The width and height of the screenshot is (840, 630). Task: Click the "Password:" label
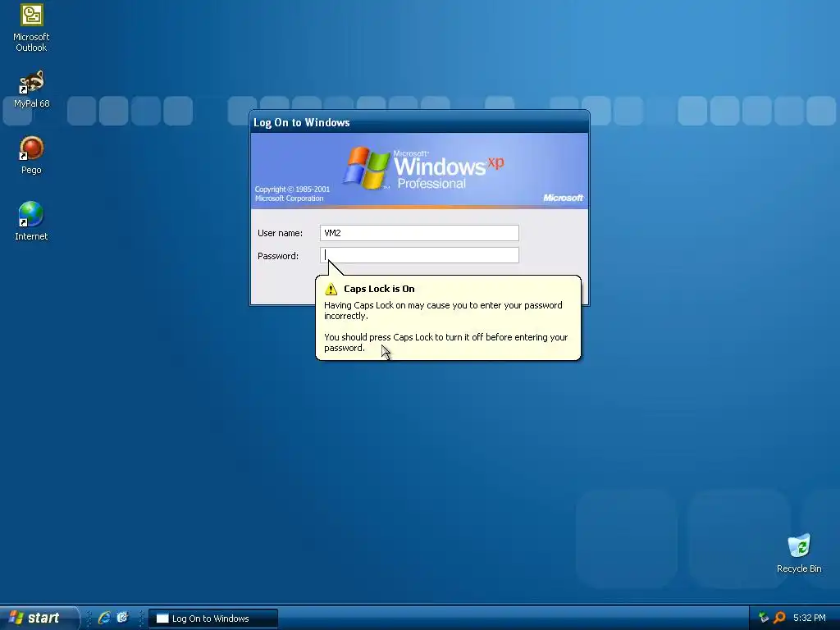278,256
